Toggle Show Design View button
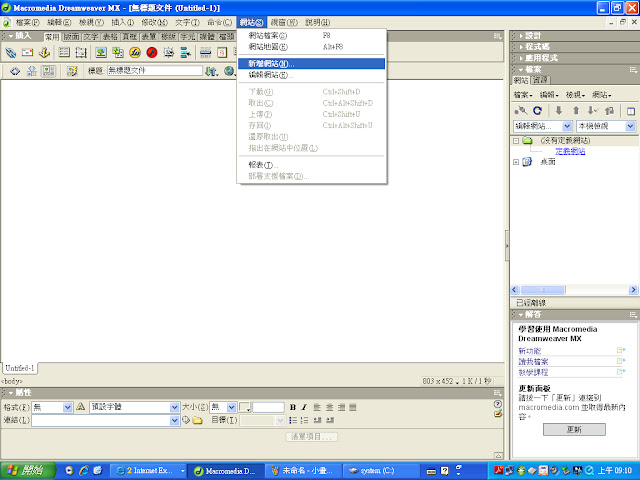The image size is (640, 480). pyautogui.click(x=49, y=71)
